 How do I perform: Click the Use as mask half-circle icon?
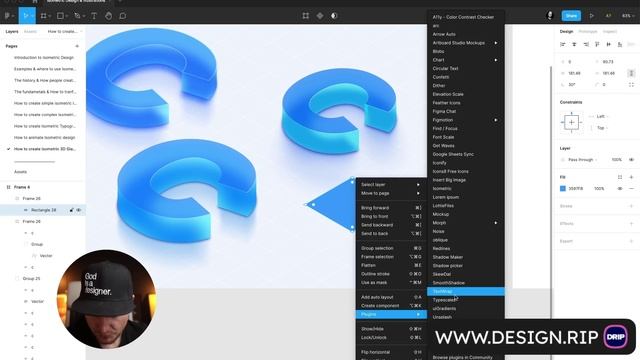(x=334, y=16)
